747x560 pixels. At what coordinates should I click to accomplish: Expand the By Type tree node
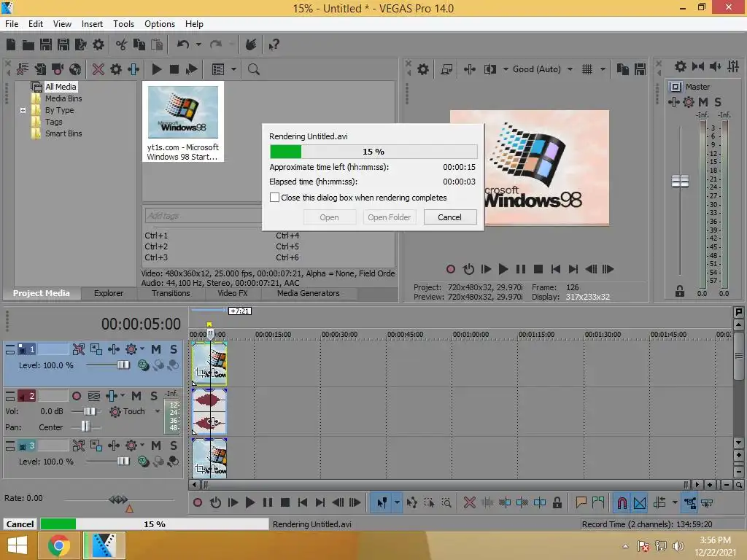[x=23, y=111]
